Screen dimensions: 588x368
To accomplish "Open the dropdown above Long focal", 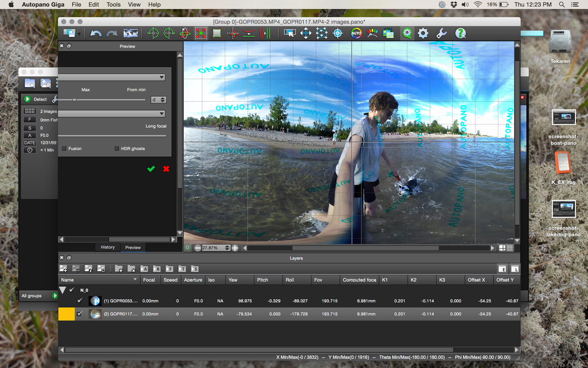I will click(112, 114).
